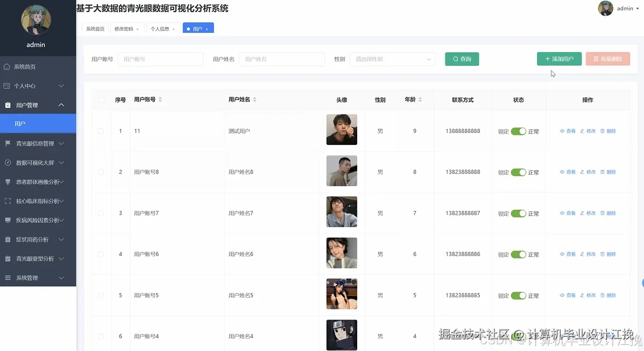The width and height of the screenshot is (644, 351).
Task: Close the 用户 tab
Action: click(207, 29)
